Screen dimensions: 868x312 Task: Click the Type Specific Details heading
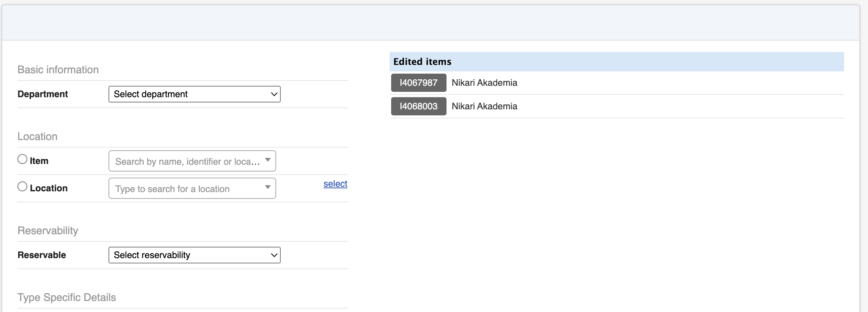[x=67, y=298]
